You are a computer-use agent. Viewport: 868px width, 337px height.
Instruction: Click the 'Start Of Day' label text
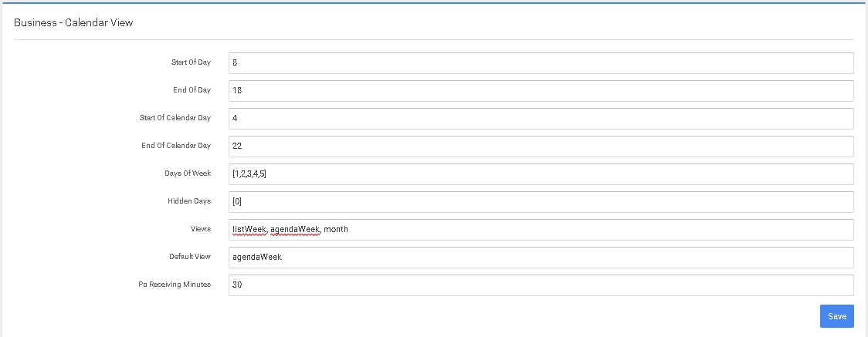pos(191,62)
